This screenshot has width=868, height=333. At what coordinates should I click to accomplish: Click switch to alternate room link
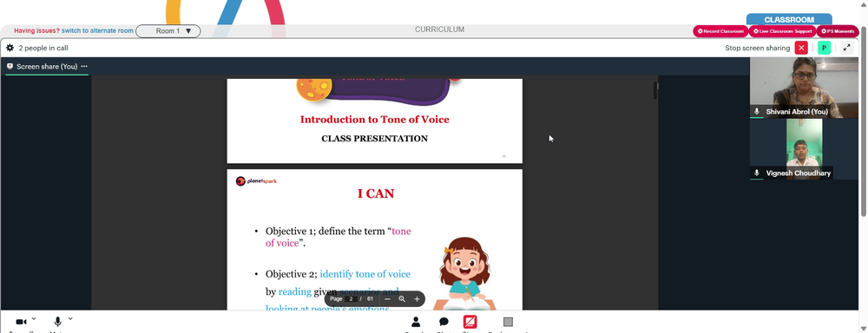(x=97, y=31)
